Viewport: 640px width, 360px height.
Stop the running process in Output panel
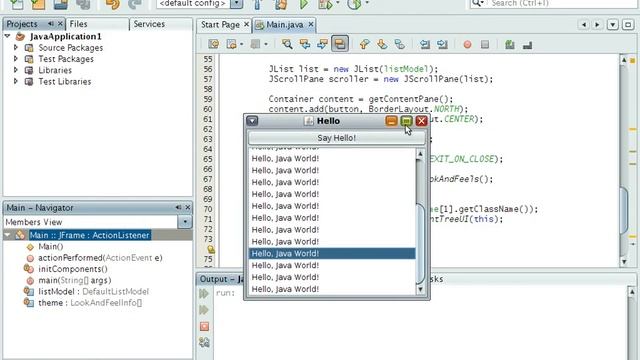[204, 326]
